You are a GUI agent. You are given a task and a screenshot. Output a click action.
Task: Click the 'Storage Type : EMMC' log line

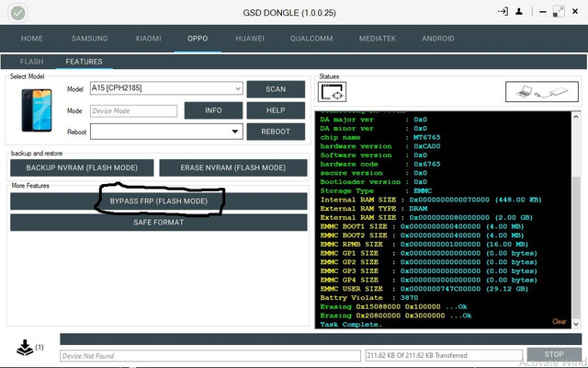click(376, 190)
